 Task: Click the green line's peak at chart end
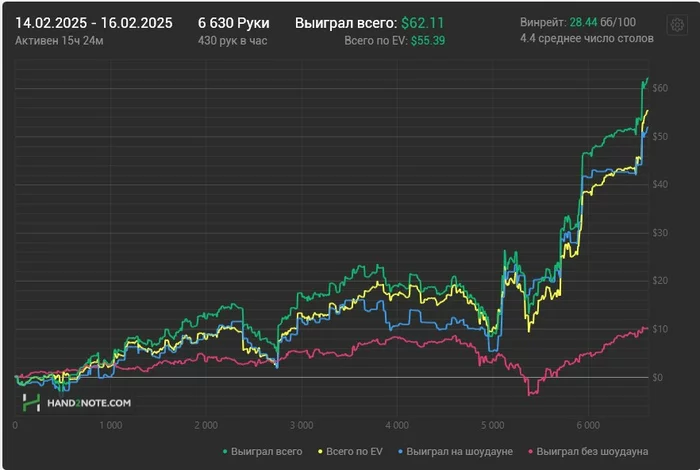pos(647,78)
